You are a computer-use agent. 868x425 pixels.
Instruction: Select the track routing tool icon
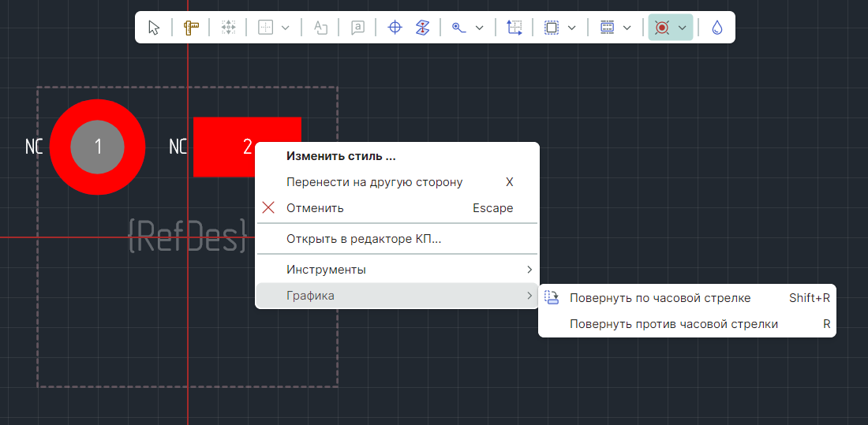click(x=459, y=27)
